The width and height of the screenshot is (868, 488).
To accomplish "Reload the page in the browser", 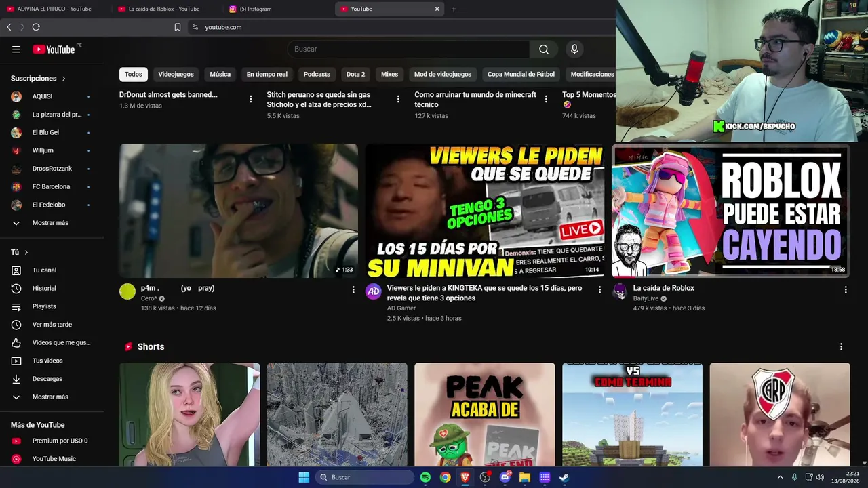I will pos(36,27).
